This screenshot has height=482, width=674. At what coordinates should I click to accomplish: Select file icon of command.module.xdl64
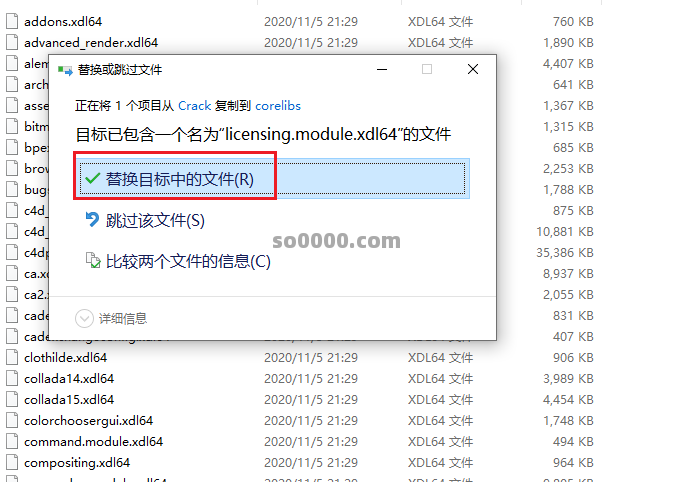click(x=12, y=442)
